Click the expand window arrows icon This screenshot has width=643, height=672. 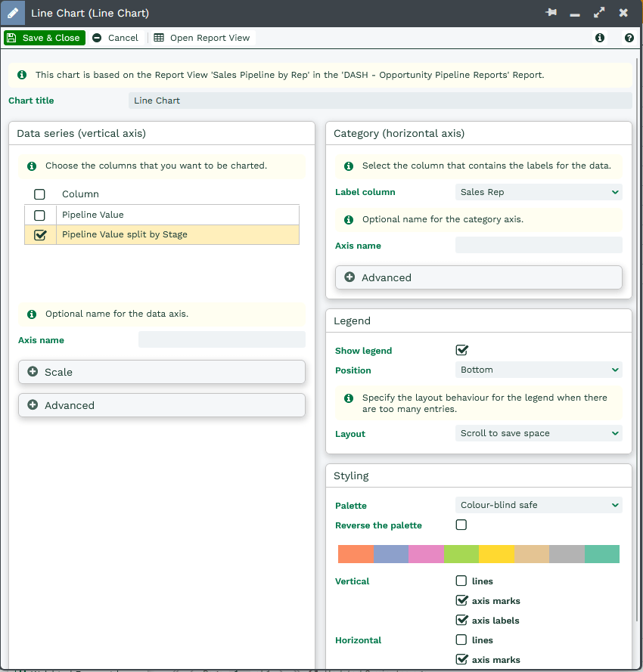(599, 14)
